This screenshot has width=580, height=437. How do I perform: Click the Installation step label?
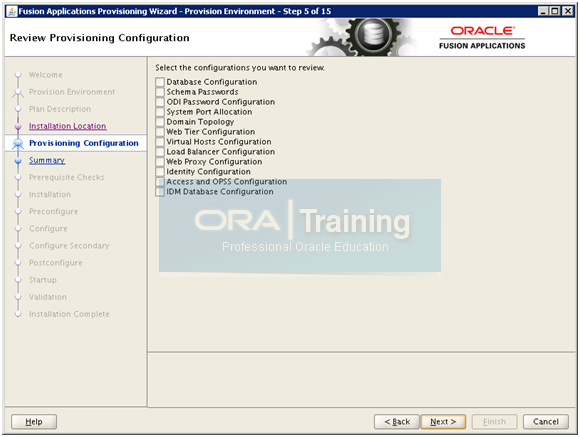point(50,194)
